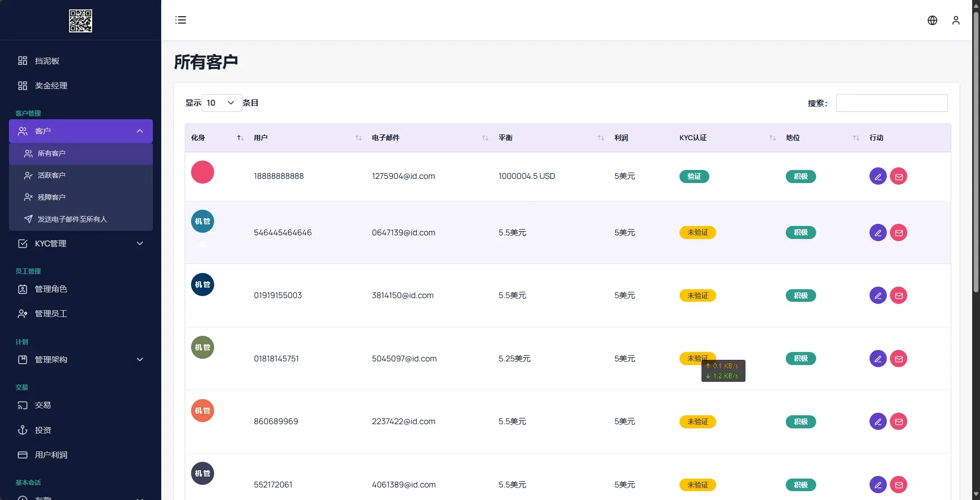Click into the 搜索 search field
Screen dimensions: 980x500
pyautogui.click(x=891, y=103)
